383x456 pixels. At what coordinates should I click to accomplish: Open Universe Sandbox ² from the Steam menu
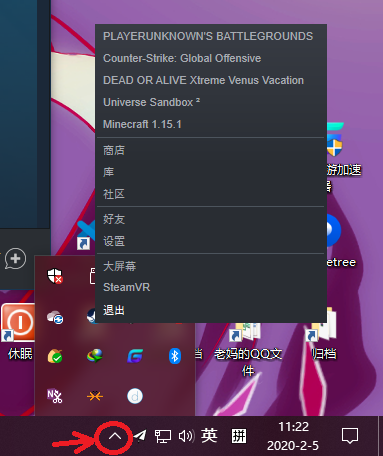point(210,102)
